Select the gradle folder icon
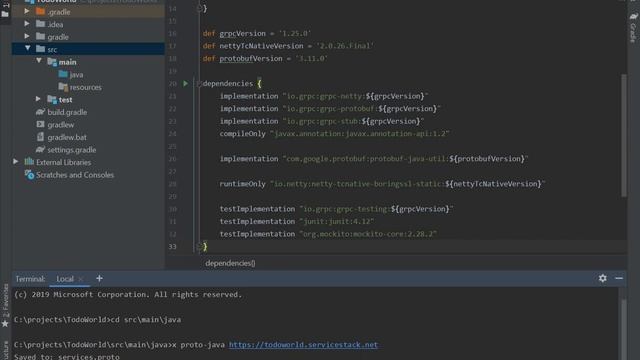This screenshot has height=360, width=640. click(40, 37)
